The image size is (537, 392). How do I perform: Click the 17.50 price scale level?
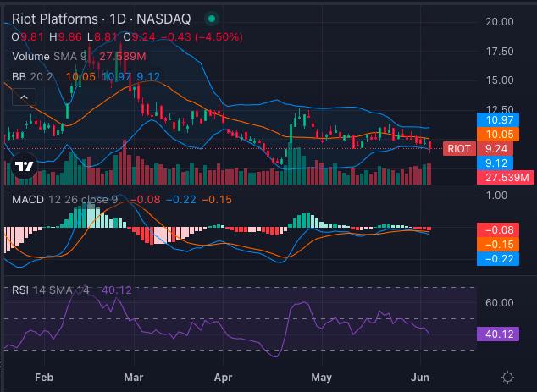(x=500, y=52)
